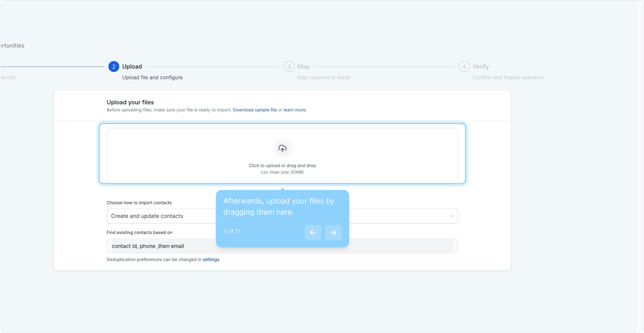Click the dropdown chevron for import mode
The width and height of the screenshot is (644, 333).
coord(452,216)
